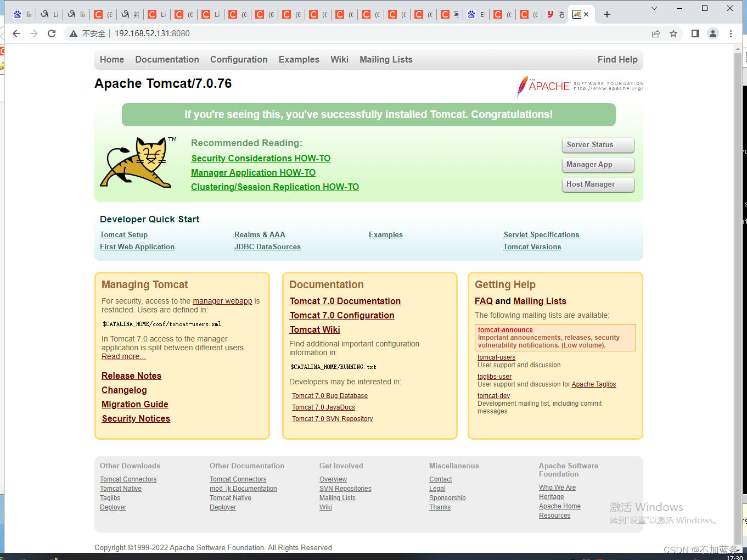Click the tomcat-announce mailing list
The width and height of the screenshot is (747, 560).
[x=506, y=330]
